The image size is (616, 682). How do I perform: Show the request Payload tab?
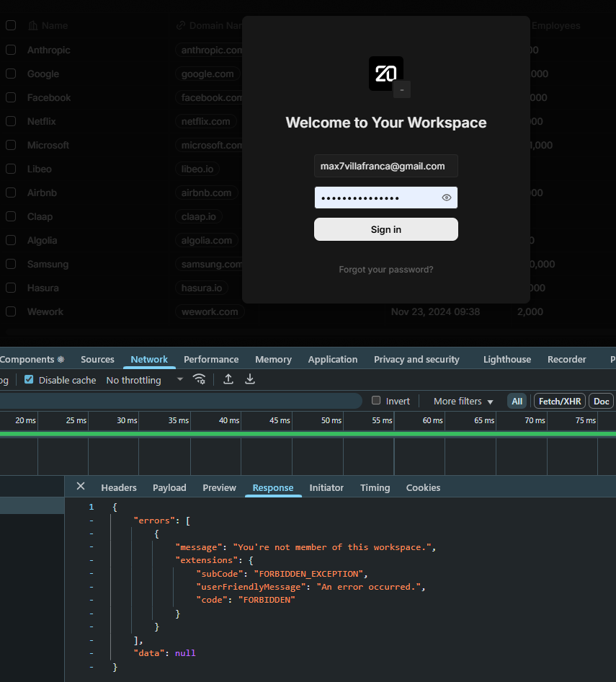(169, 487)
